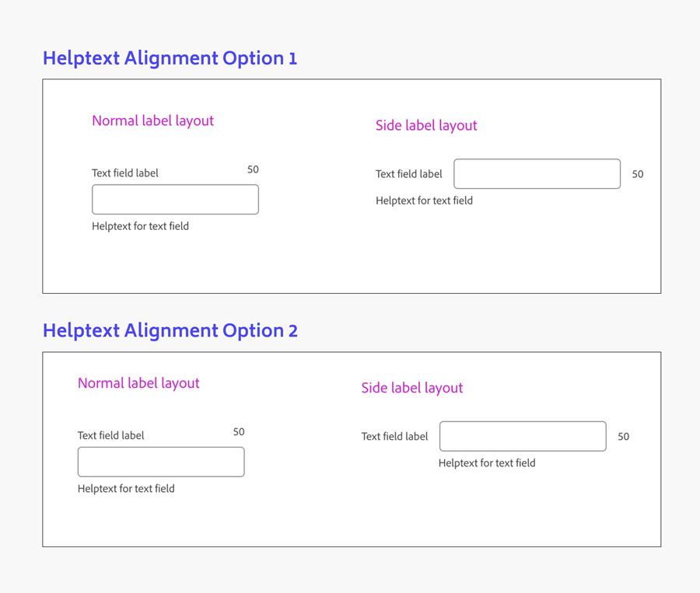The height and width of the screenshot is (593, 700).
Task: Click character count 50 in Option 2 normal layout
Action: (239, 432)
